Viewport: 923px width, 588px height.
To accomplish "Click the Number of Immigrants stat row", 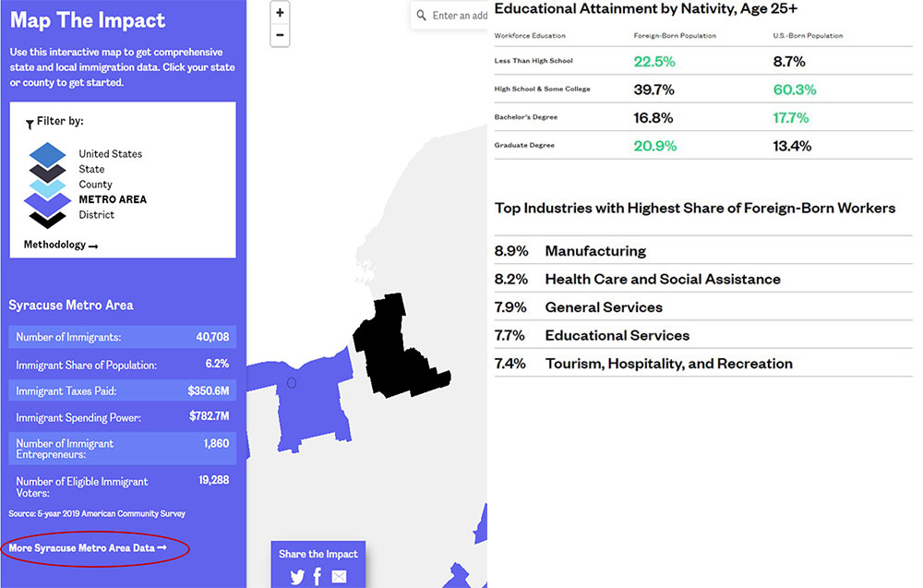I will tap(121, 337).
